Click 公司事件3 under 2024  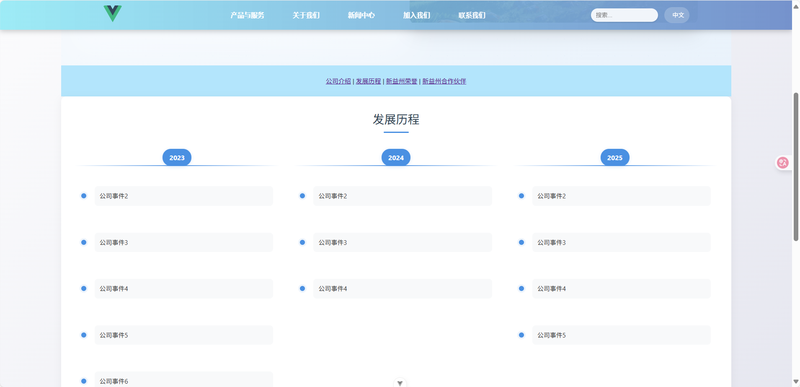coord(403,242)
